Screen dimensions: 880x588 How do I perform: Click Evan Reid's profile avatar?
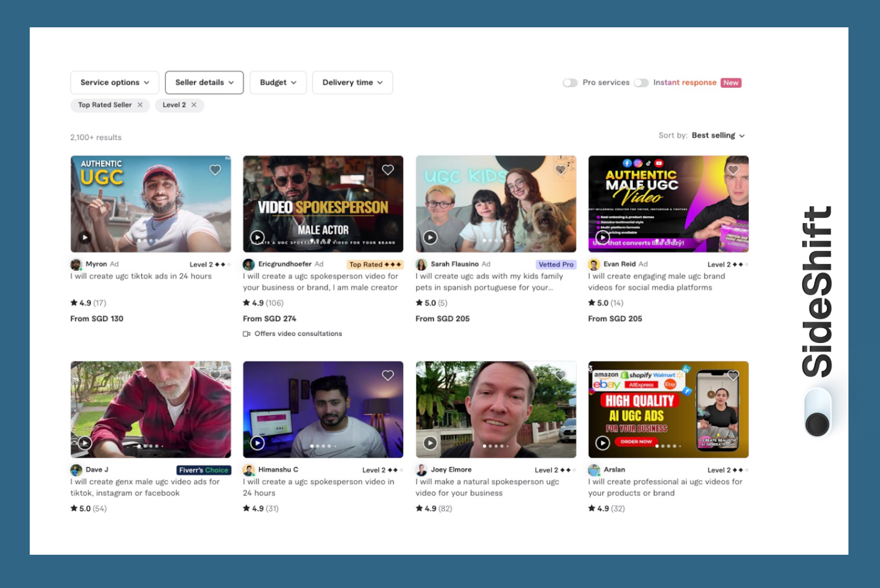[592, 264]
